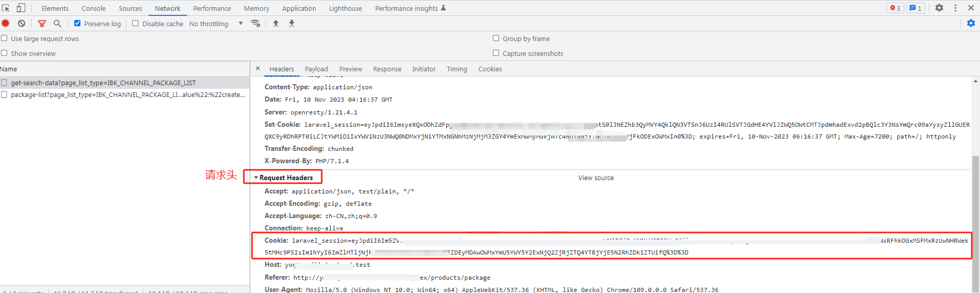Switch to the Sources tab
980x293 pixels.
(x=131, y=8)
